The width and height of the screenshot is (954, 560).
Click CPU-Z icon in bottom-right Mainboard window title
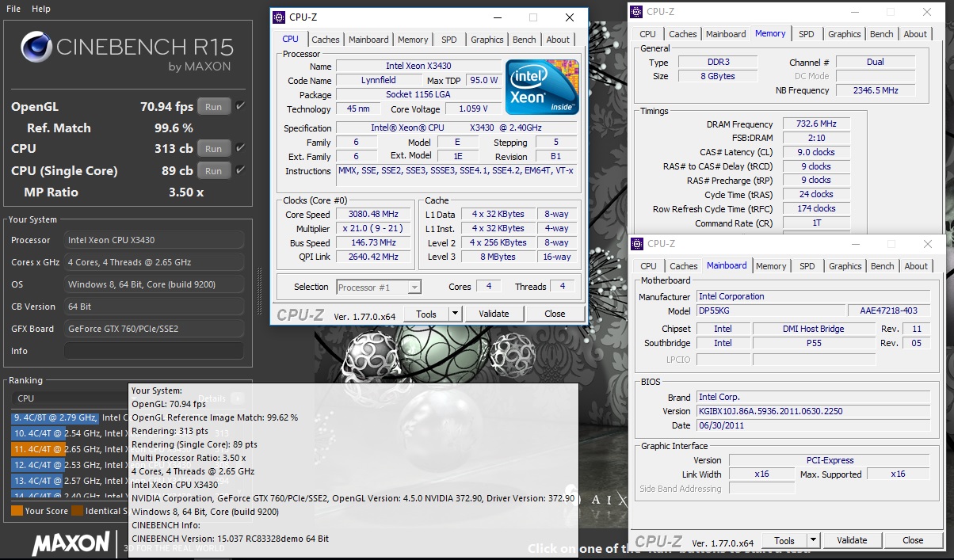click(636, 244)
